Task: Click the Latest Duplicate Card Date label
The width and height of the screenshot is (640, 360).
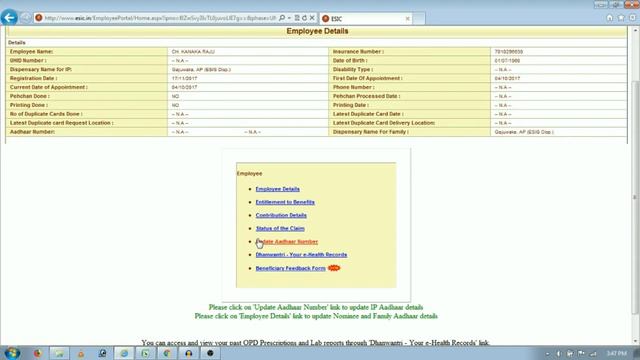Action: pyautogui.click(x=368, y=114)
